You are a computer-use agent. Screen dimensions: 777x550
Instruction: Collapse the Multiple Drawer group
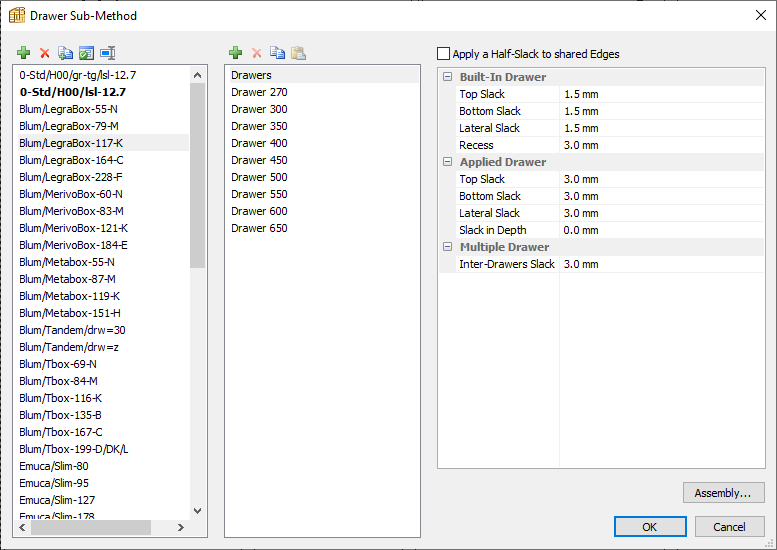click(447, 247)
